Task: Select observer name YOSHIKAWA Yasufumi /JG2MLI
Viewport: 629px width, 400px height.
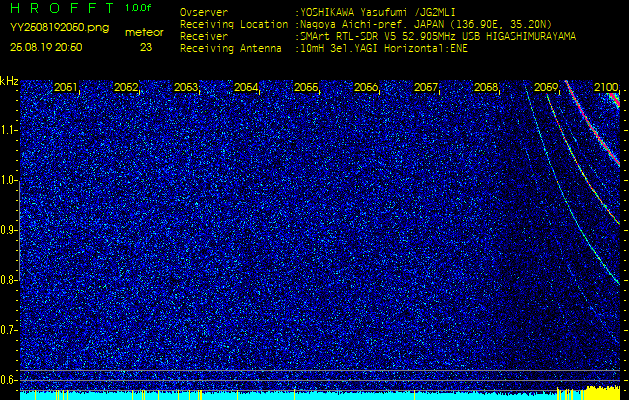Action: [x=377, y=12]
